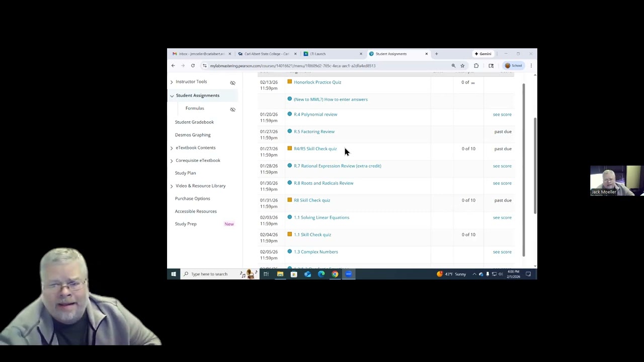Open R.4 Polynomial review link
The image size is (644, 362).
point(315,115)
